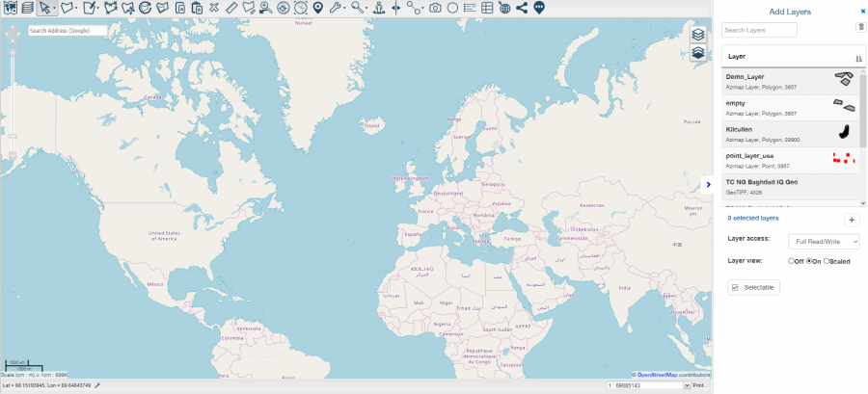
Task: Select the ruler measure tool
Action: click(231, 8)
